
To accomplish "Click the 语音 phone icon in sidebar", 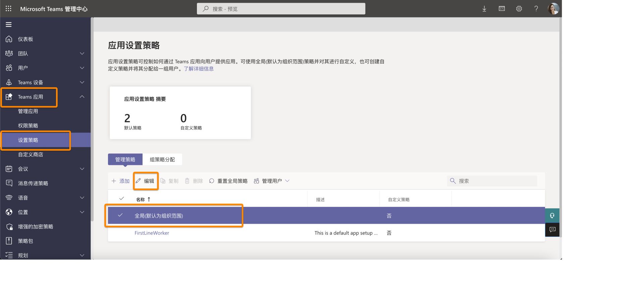I will click(9, 198).
